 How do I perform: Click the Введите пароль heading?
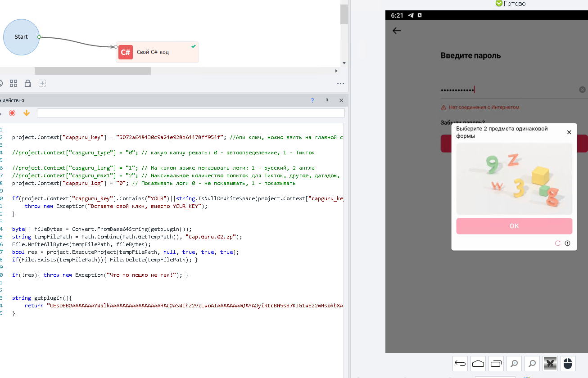[x=470, y=56]
